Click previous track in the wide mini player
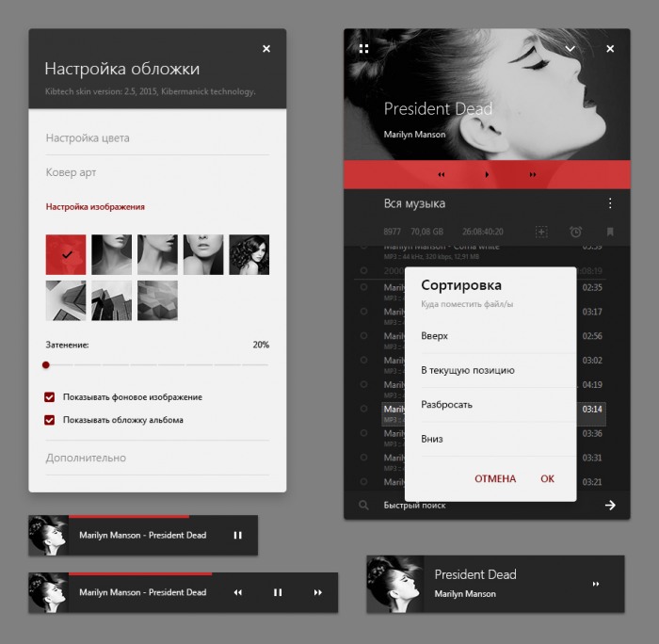 click(x=238, y=592)
